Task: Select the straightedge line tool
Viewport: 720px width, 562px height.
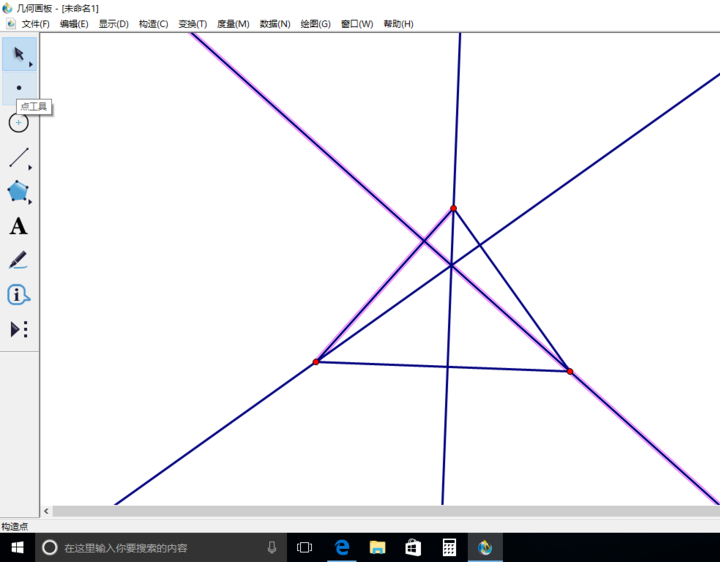Action: point(19,157)
